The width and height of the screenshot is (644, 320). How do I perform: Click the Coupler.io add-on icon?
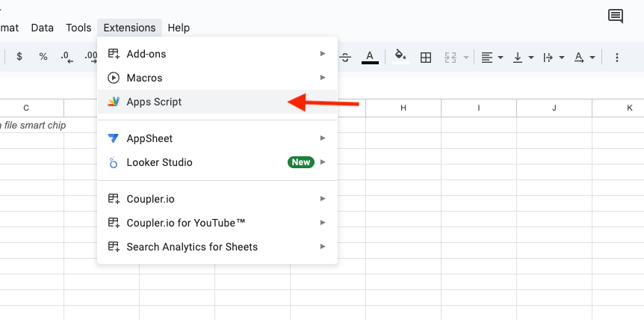tap(114, 199)
